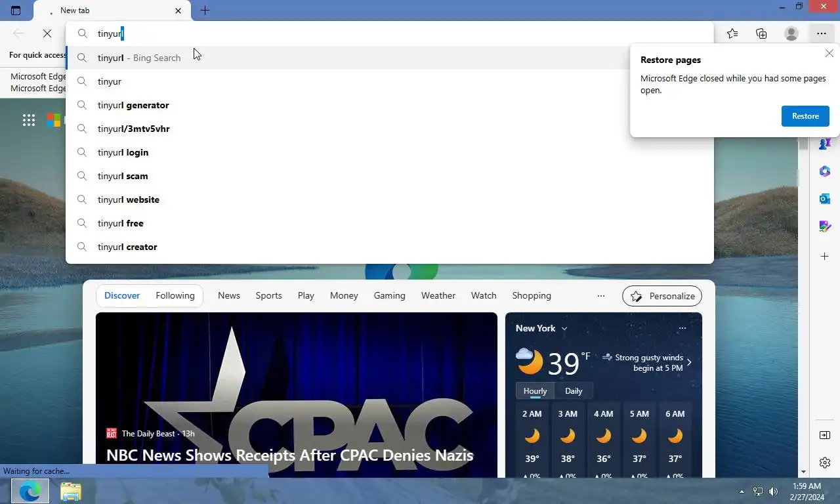Open Microsoft Edge in the taskbar
840x504 pixels.
tap(30, 491)
